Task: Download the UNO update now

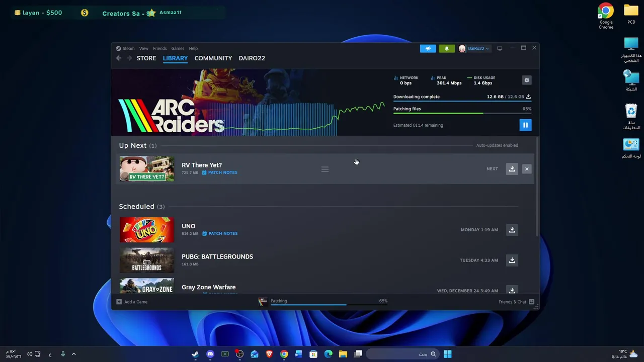Action: [512, 230]
